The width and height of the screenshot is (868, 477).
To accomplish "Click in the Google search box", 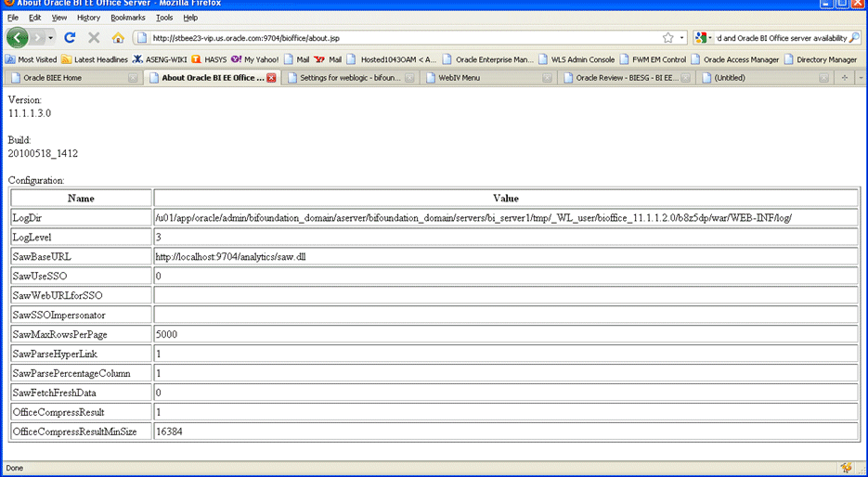I will tap(781, 38).
